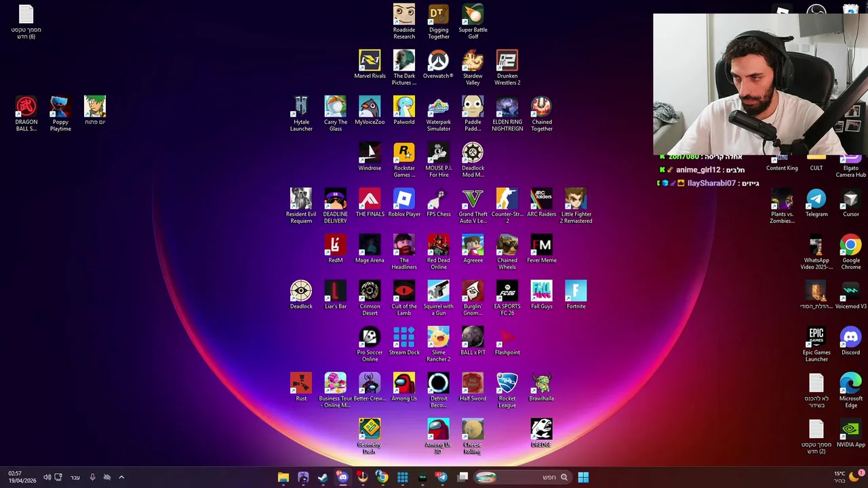
Task: Open File Explorer in the taskbar
Action: (x=283, y=477)
